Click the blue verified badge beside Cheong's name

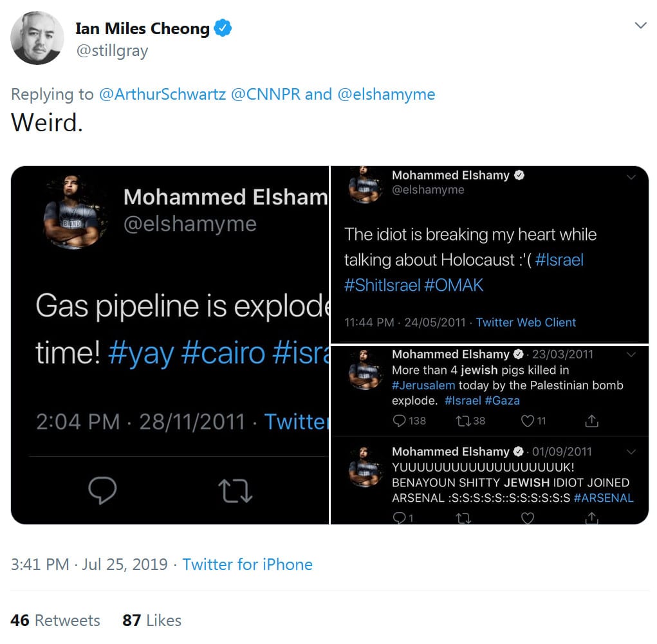click(x=223, y=28)
